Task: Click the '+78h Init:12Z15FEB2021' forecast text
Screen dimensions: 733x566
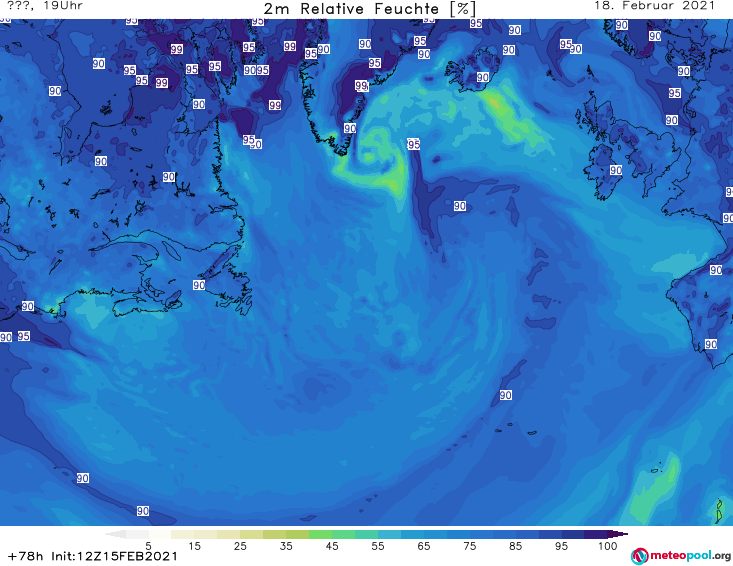Action: (x=93, y=556)
